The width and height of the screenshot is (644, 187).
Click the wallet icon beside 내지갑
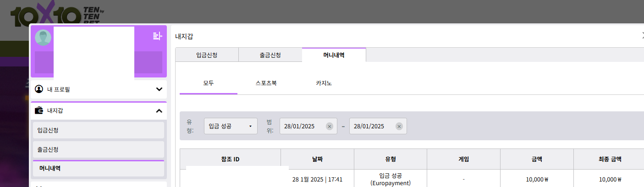click(x=39, y=110)
